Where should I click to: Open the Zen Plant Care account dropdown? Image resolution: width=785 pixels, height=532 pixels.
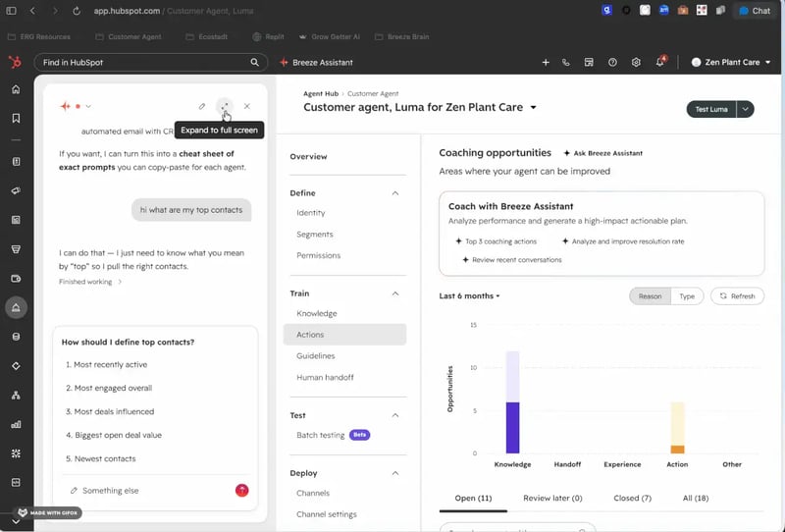coord(730,62)
